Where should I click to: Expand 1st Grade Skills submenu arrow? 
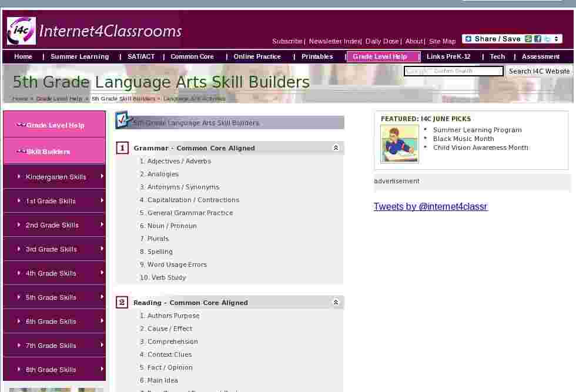click(x=102, y=200)
